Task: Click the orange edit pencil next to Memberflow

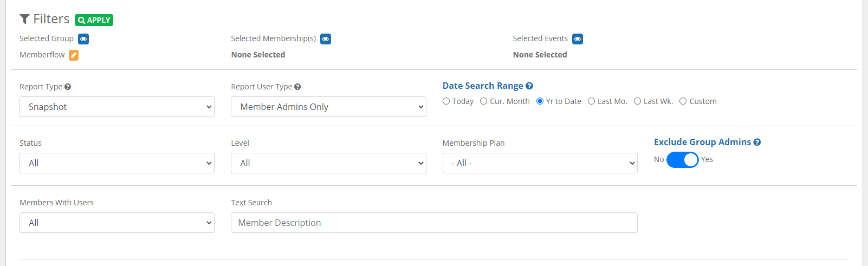Action: point(74,55)
